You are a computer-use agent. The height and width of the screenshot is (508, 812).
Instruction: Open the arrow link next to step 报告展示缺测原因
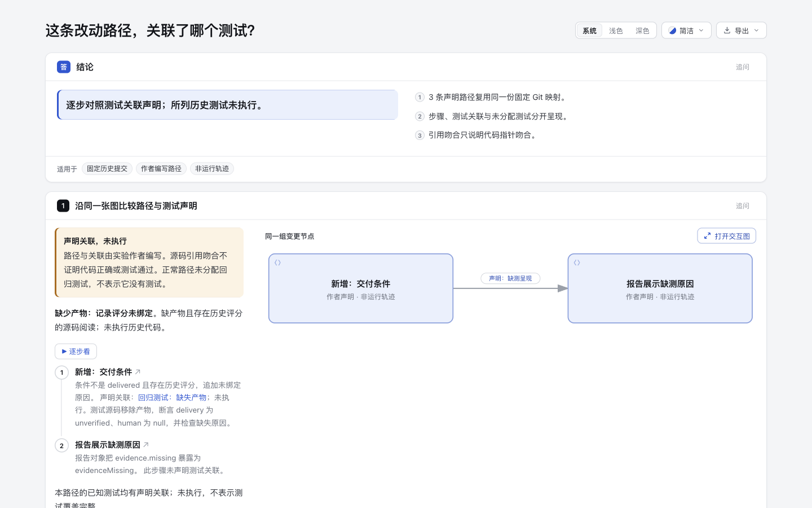tap(146, 445)
